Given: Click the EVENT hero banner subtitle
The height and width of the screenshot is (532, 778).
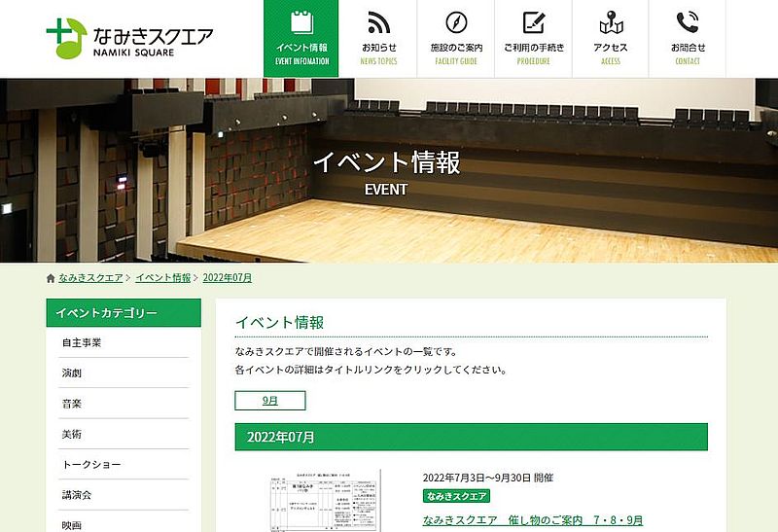Looking at the screenshot, I should click(x=386, y=190).
